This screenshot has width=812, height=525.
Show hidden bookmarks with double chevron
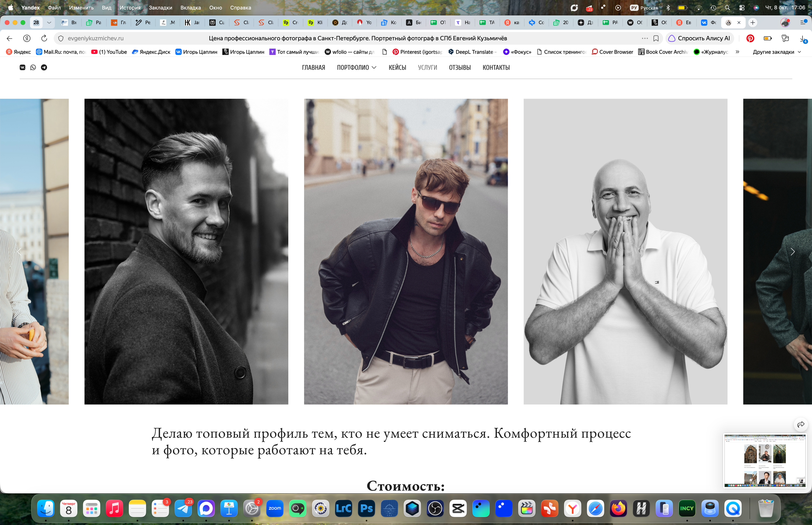(737, 52)
